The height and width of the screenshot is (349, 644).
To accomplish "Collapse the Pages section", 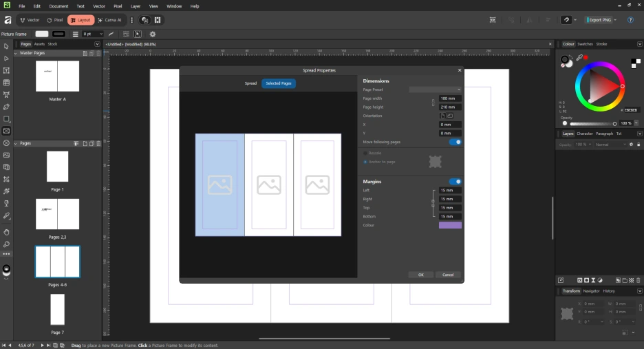I will point(16,143).
